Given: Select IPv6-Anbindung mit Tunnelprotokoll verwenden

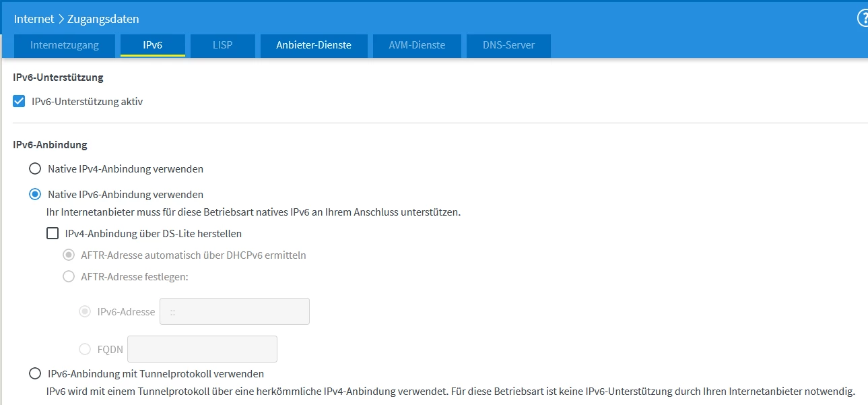Looking at the screenshot, I should (x=35, y=373).
